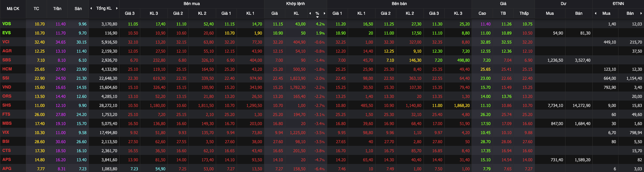Click the Dư group header
Image resolution: width=644 pixels, height=172 pixels.
click(x=563, y=4)
